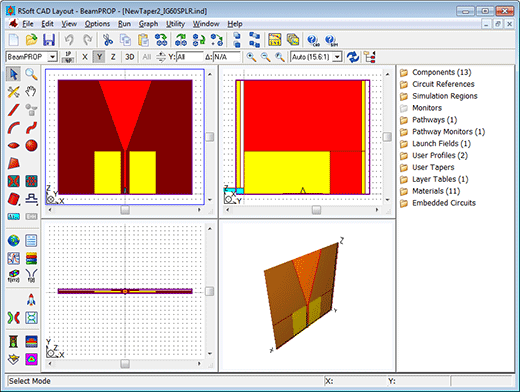Image resolution: width=520 pixels, height=392 pixels.
Task: Open the Graph menu
Action: [148, 24]
